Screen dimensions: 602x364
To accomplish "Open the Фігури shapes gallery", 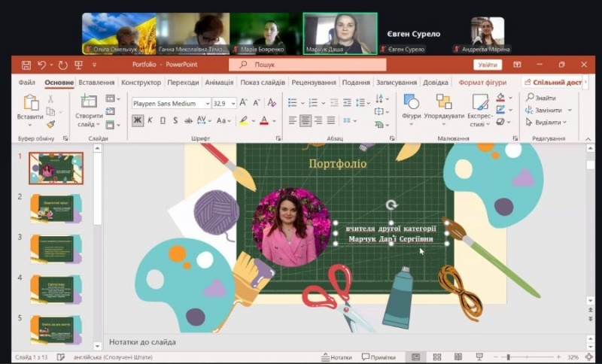I will [411, 104].
